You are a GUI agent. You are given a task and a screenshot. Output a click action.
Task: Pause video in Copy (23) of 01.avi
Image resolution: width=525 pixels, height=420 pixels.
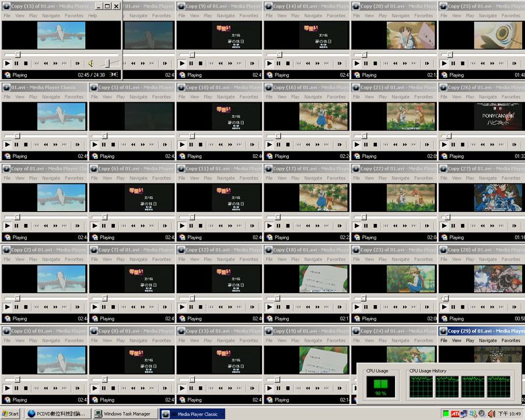tap(366, 307)
